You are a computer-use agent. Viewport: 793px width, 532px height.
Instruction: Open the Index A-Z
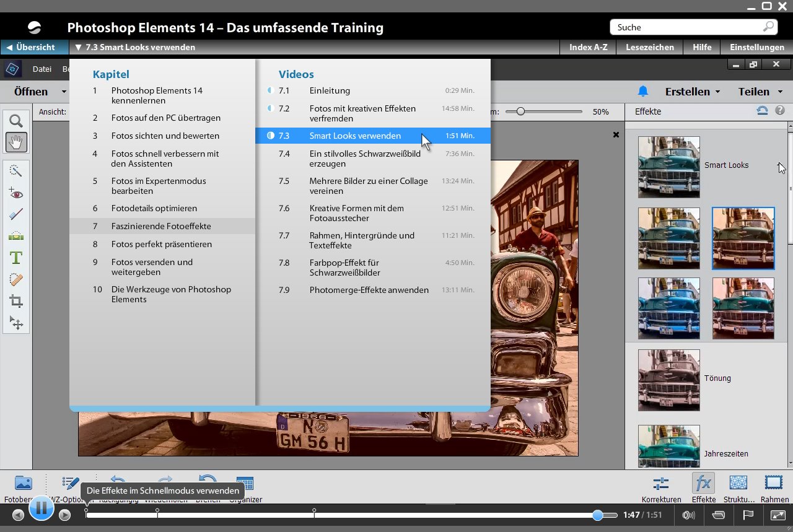tap(588, 47)
